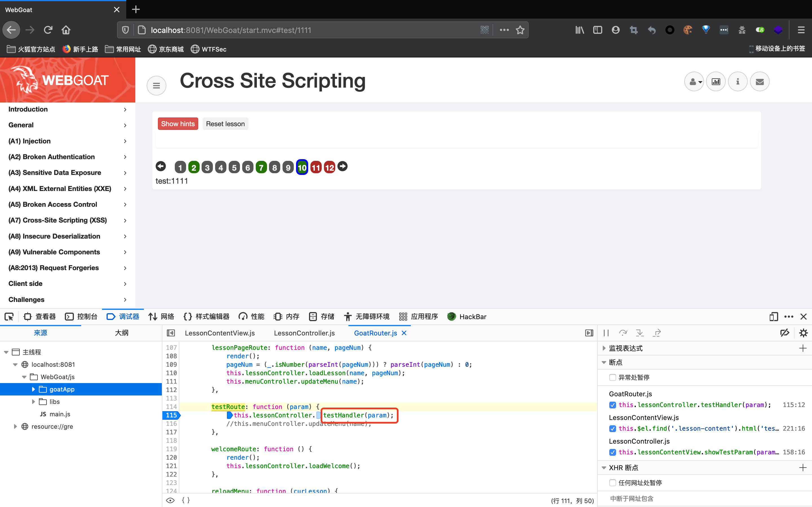
Task: Toggle the showTestParam breakpoint checkbox
Action: [612, 452]
